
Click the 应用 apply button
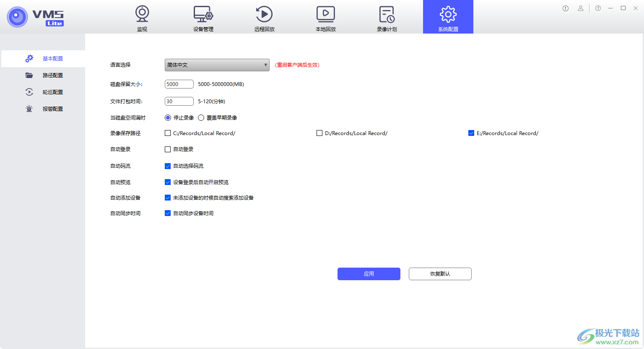369,273
